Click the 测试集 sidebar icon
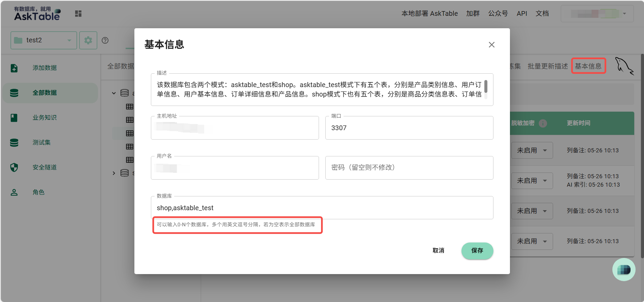This screenshot has width=644, height=302. [x=14, y=143]
